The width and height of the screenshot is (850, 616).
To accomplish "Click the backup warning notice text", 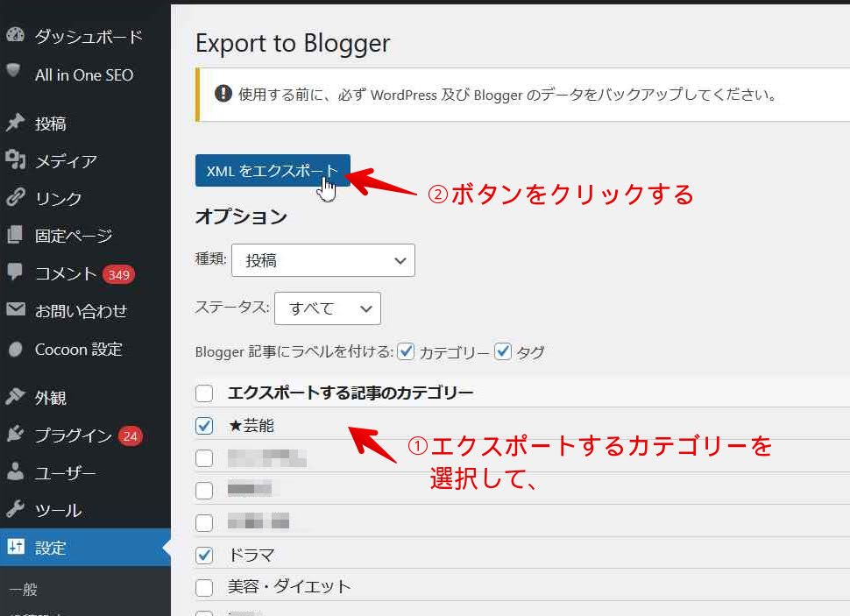I will click(x=506, y=95).
